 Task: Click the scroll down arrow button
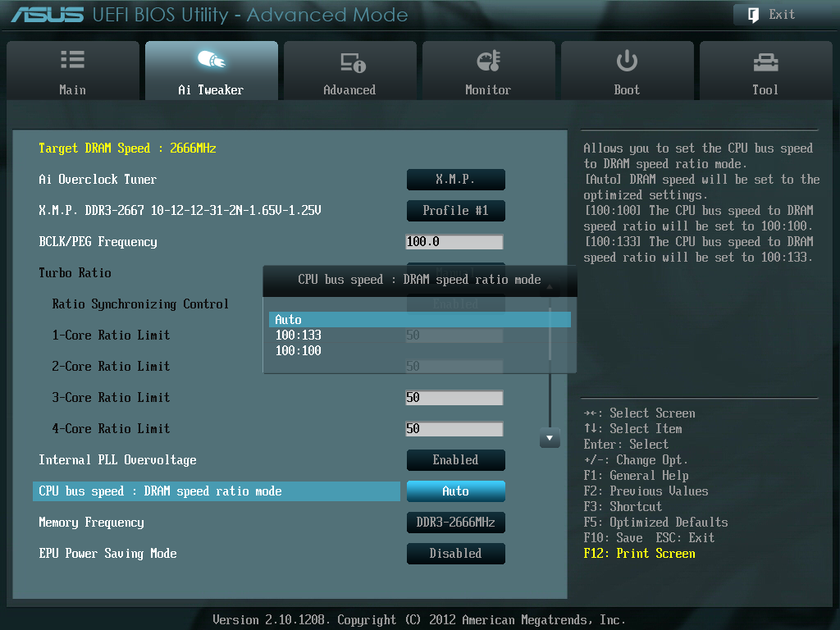(x=550, y=438)
